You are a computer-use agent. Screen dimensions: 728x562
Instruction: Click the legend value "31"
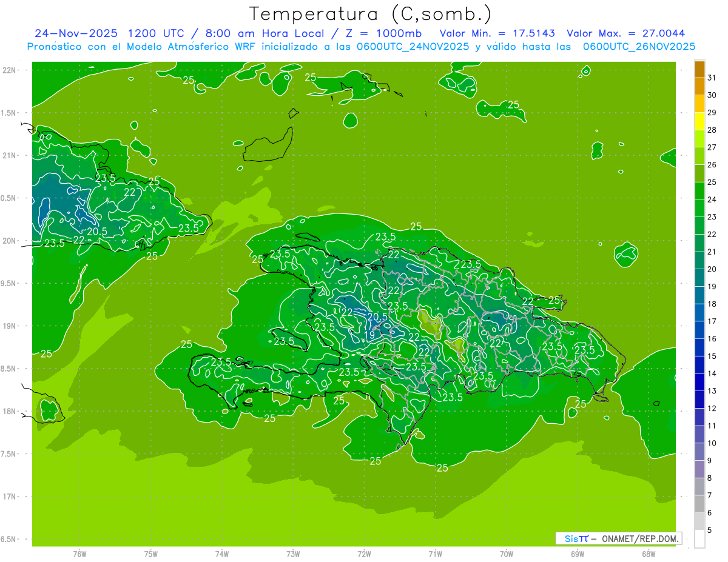[x=712, y=78]
